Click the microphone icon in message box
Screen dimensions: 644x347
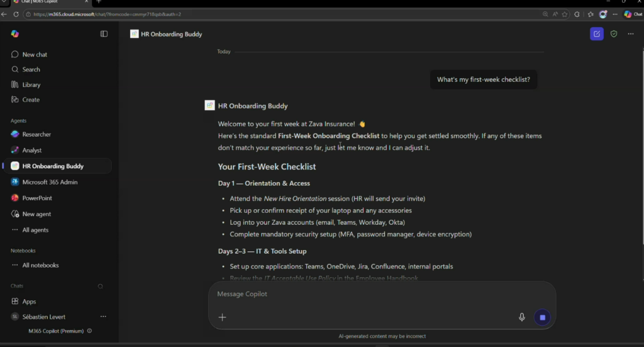pyautogui.click(x=522, y=317)
